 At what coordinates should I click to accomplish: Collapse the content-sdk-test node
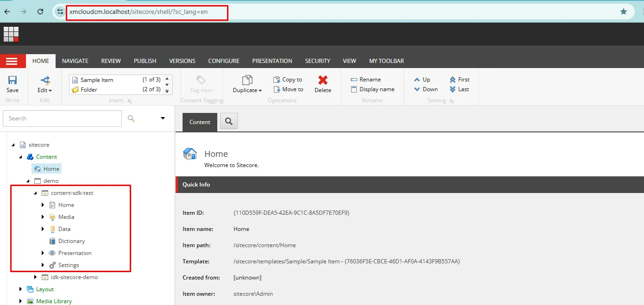pyautogui.click(x=35, y=193)
